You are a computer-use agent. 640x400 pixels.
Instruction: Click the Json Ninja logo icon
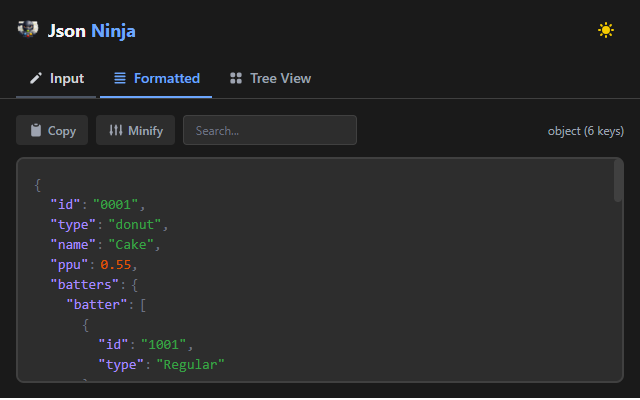tap(28, 29)
